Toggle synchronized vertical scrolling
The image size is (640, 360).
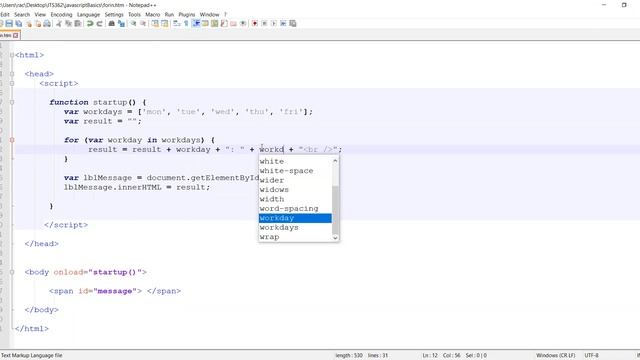pyautogui.click(x=155, y=24)
